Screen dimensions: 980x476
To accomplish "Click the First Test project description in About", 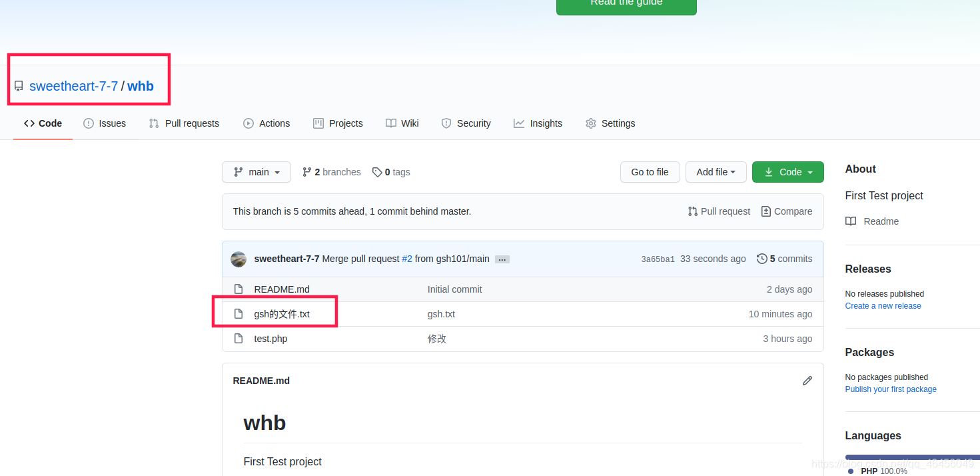I will pyautogui.click(x=884, y=195).
